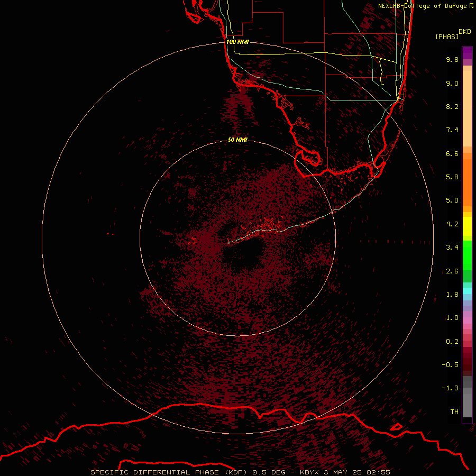Image resolution: width=476 pixels, height=476 pixels.
Task: Click the "6.6" value on the scale
Action: coord(452,153)
